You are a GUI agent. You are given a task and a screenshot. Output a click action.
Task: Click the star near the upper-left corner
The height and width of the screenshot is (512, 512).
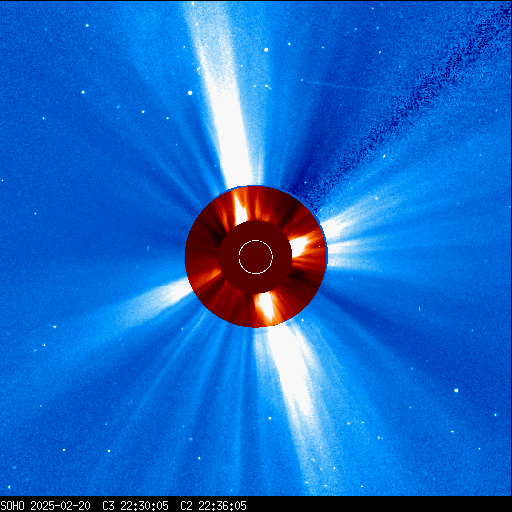(x=87, y=25)
